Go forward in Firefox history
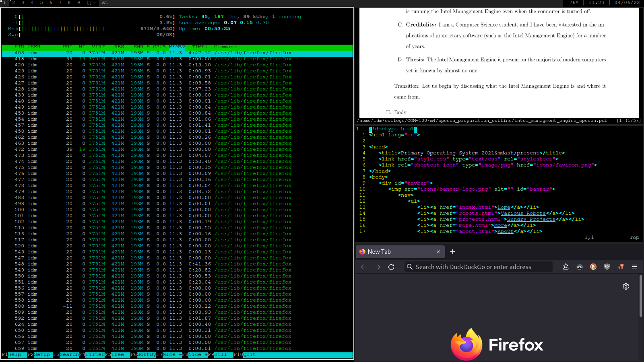644x362 pixels. pos(378,267)
